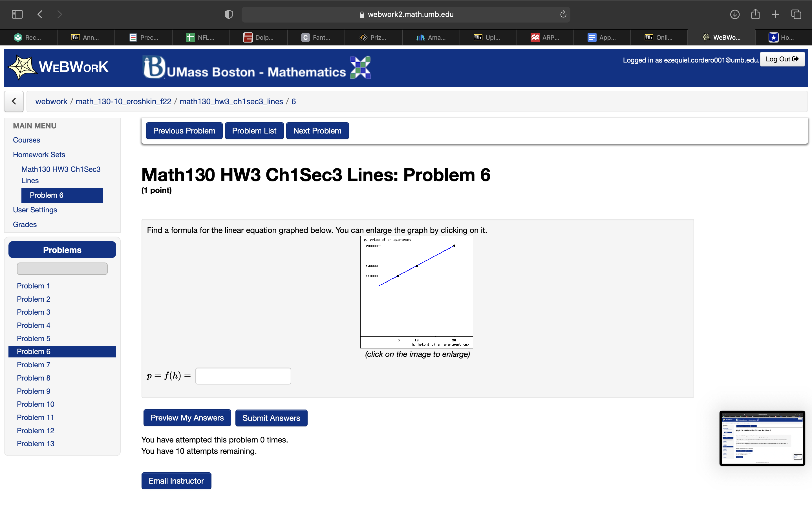The height and width of the screenshot is (507, 812).
Task: Toggle the Safari sidebar icon
Action: coord(17,14)
